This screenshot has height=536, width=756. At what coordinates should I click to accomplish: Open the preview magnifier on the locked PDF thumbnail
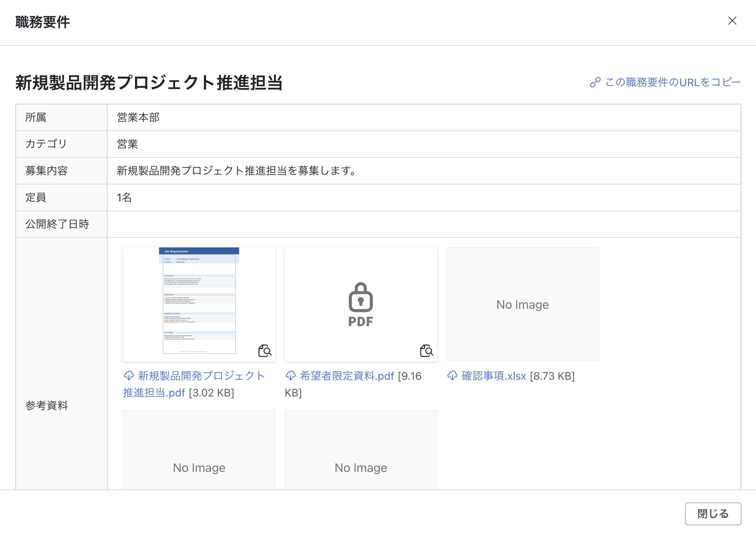coord(427,351)
